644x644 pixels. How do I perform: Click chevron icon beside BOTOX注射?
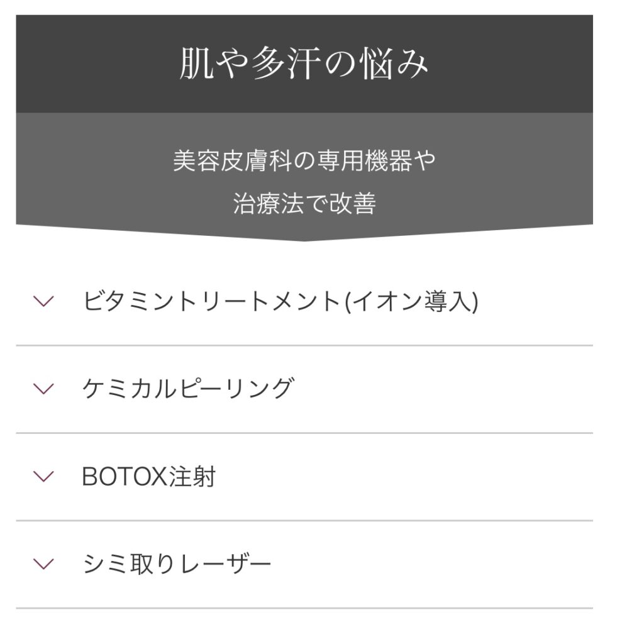tap(43, 477)
